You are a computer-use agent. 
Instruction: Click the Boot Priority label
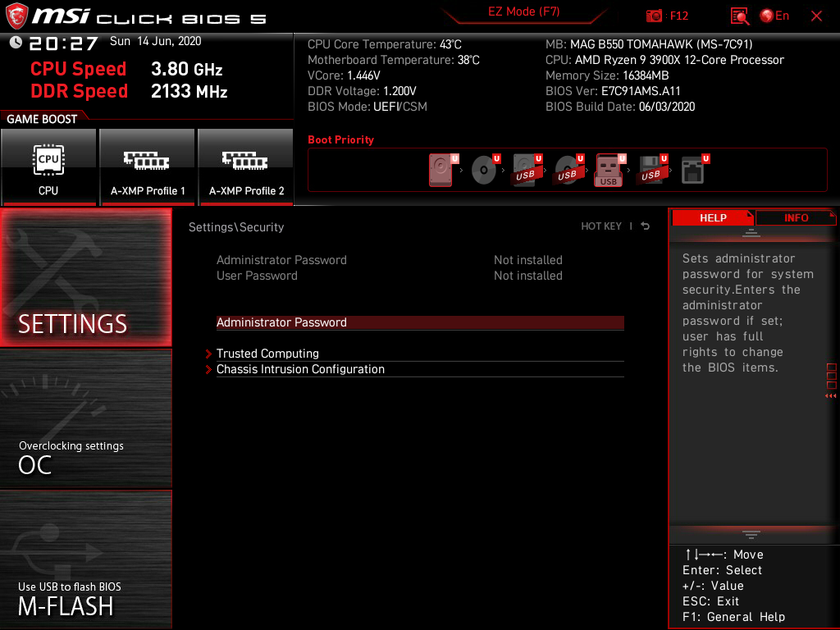[340, 139]
